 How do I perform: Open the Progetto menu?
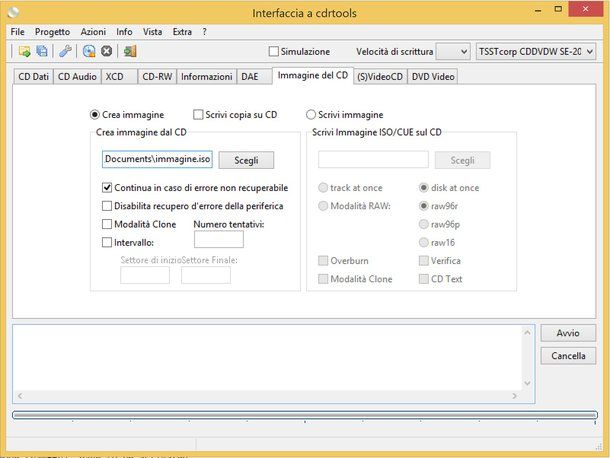pyautogui.click(x=53, y=32)
